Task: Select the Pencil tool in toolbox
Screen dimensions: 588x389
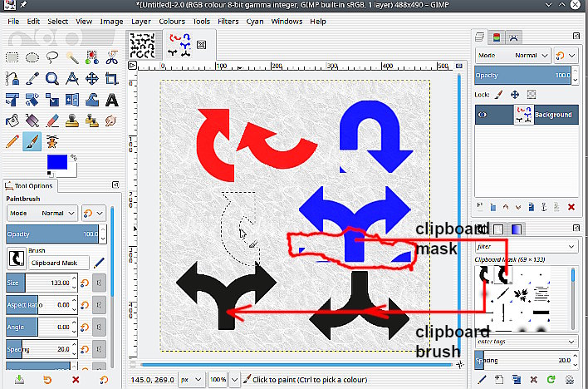Action: pos(12,142)
